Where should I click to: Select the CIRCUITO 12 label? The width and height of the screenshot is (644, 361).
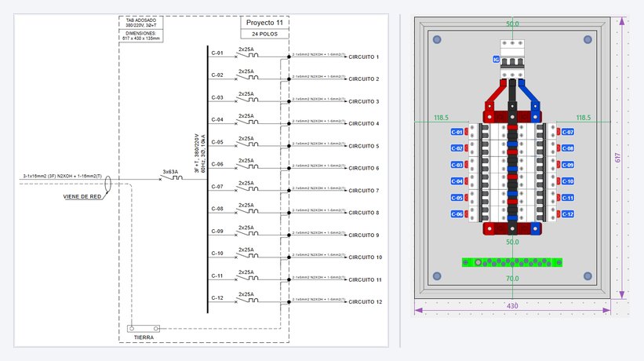[365, 302]
